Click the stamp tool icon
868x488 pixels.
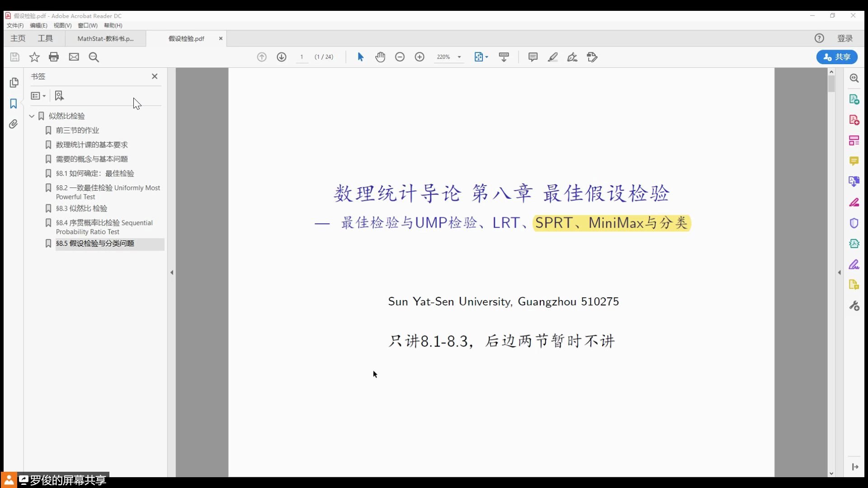click(592, 57)
